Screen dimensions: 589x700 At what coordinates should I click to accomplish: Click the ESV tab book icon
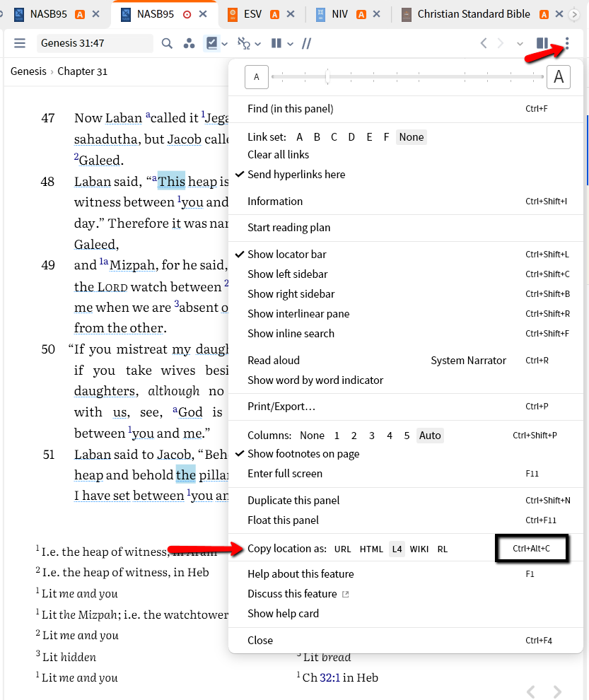(x=232, y=14)
